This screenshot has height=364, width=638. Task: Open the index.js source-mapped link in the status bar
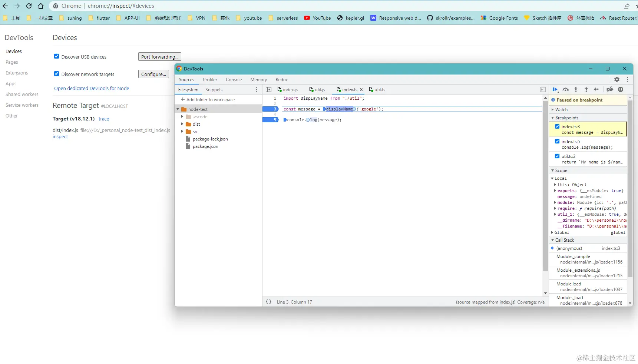tap(507, 302)
